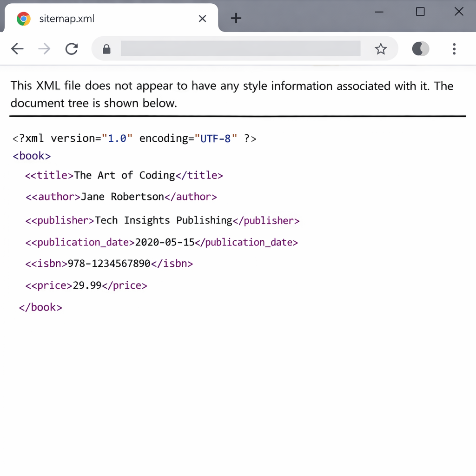Open a new browser tab with the plus button
This screenshot has width=476, height=476.
[236, 18]
